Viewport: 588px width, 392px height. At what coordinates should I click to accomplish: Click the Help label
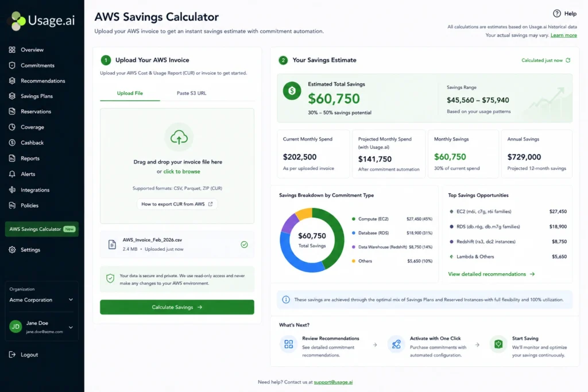pos(570,14)
